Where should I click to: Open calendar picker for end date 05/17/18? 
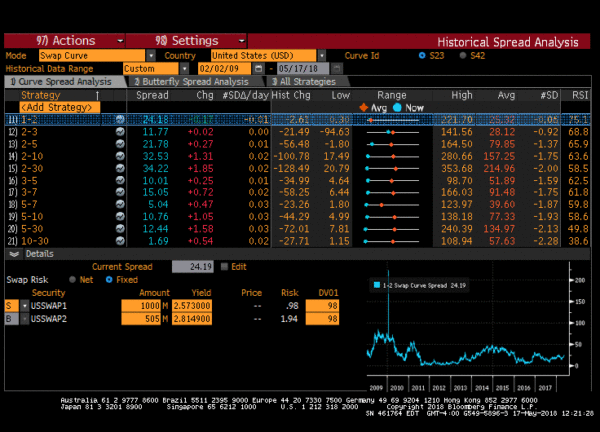point(336,68)
